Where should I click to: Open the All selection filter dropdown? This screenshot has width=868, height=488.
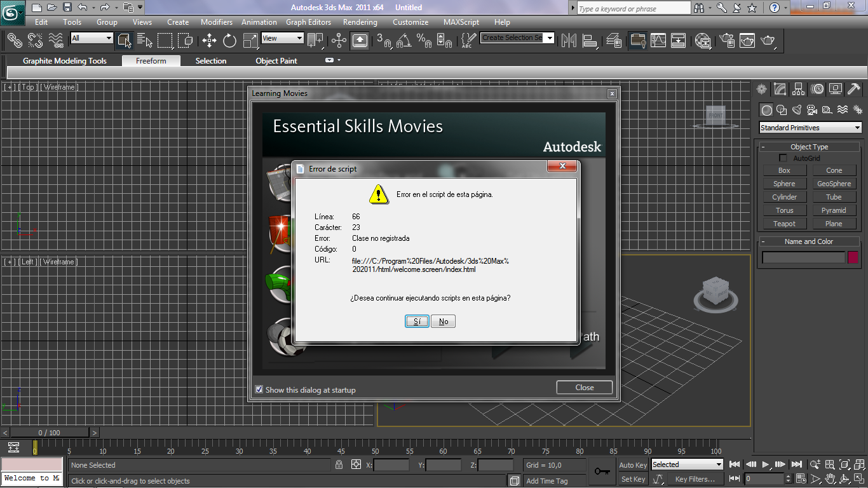tap(92, 38)
